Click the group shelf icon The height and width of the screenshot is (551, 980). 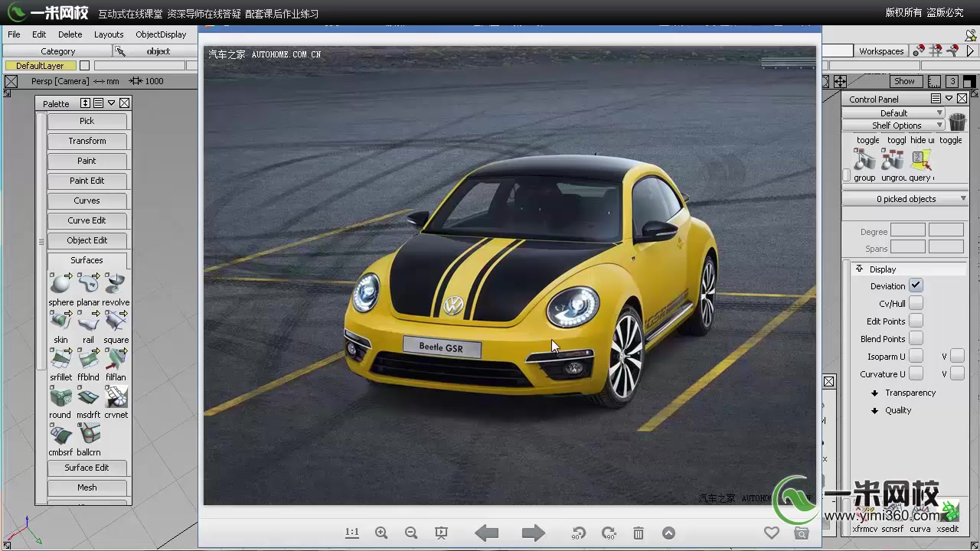[864, 160]
